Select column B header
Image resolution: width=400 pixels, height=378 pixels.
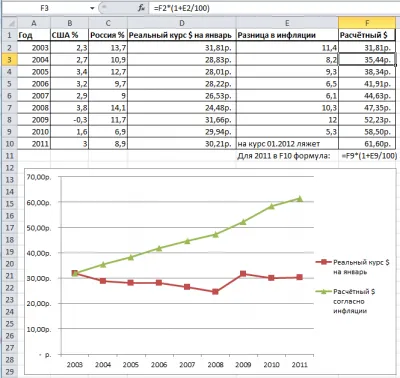(69, 23)
